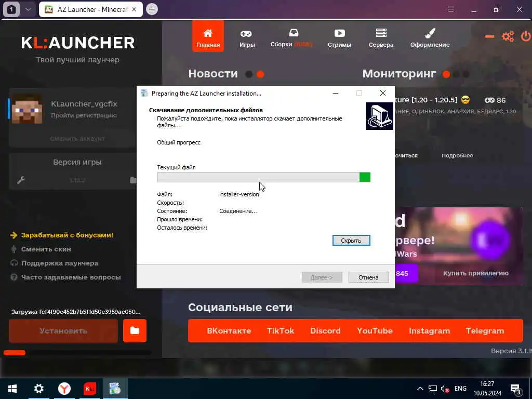
Task: Open the Главная home tab
Action: click(x=208, y=37)
